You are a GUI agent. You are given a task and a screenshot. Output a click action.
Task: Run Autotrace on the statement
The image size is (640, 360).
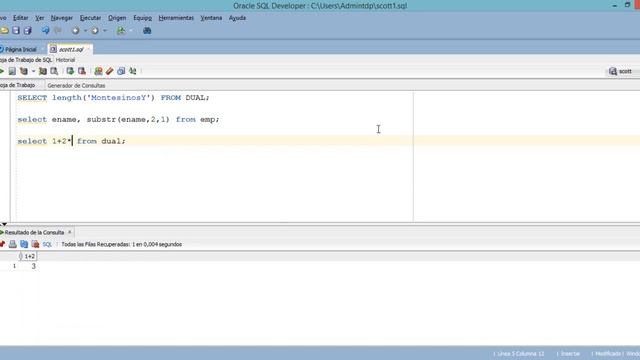(42, 71)
